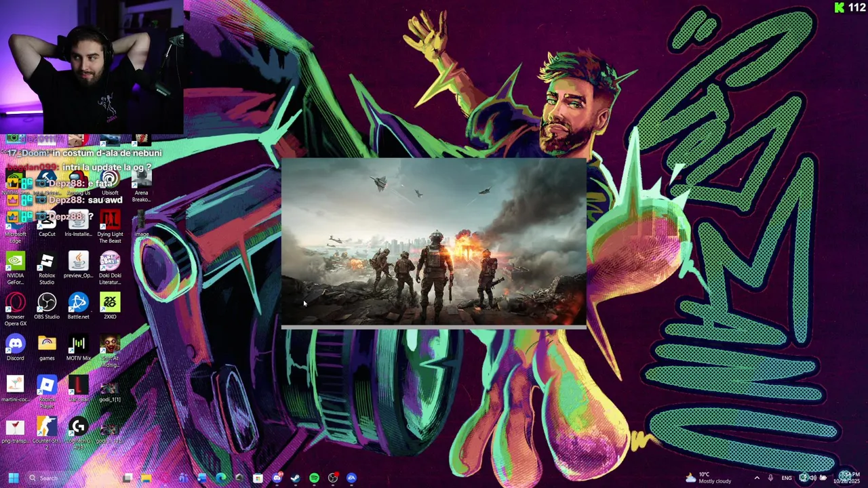Open Microsoft Store from the taskbar

(x=258, y=478)
